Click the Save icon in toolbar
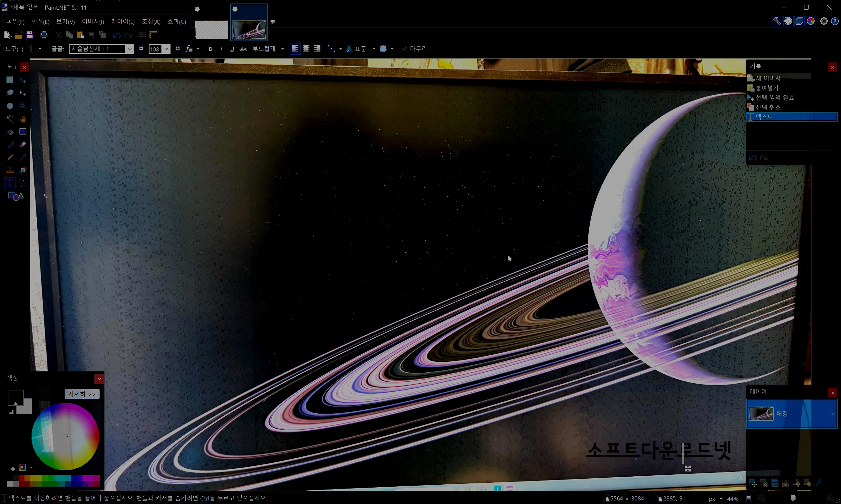The width and height of the screenshot is (841, 504). (30, 35)
